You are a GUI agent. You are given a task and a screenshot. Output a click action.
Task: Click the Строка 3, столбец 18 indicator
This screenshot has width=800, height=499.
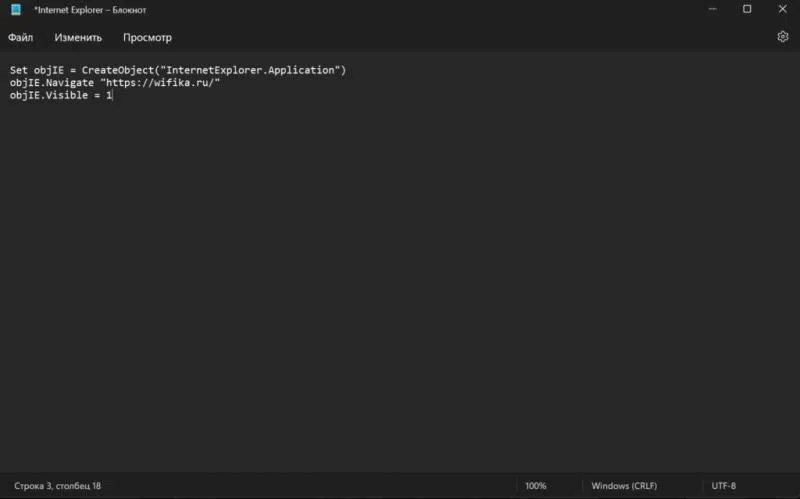pyautogui.click(x=57, y=486)
